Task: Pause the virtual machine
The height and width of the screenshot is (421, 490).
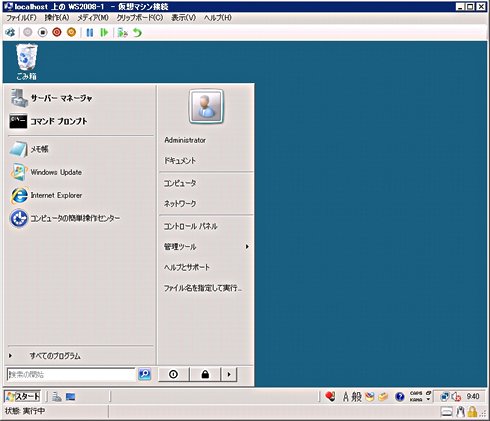Action: (90, 32)
